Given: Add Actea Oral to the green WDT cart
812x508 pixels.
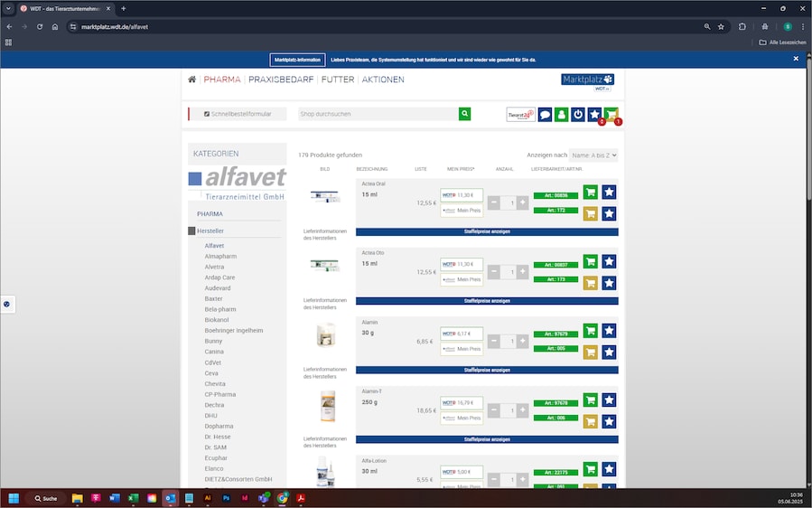Looking at the screenshot, I should [x=591, y=192].
